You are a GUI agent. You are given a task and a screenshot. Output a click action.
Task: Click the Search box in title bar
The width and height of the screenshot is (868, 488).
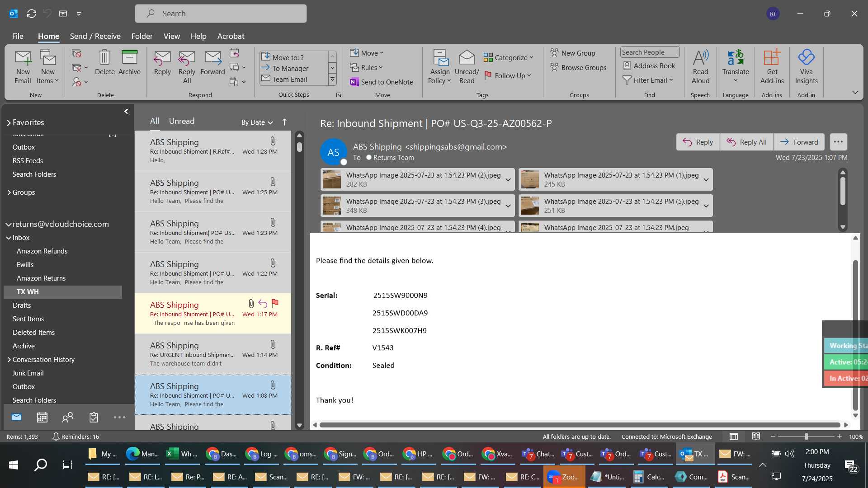(x=221, y=14)
